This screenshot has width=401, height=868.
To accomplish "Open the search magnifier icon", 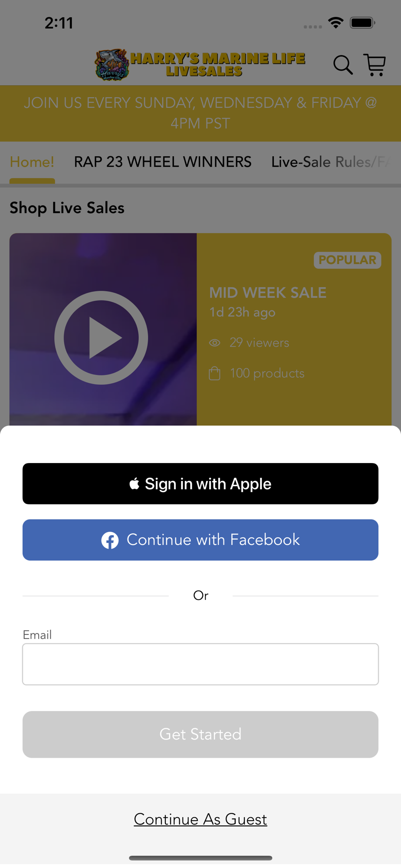I will click(x=343, y=65).
